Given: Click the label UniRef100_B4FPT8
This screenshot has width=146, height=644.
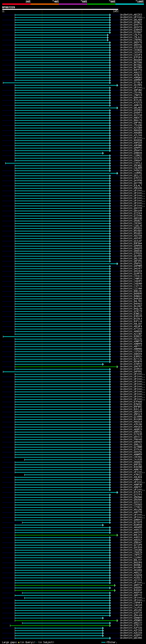Looking at the screenshot, I should pos(131,70).
